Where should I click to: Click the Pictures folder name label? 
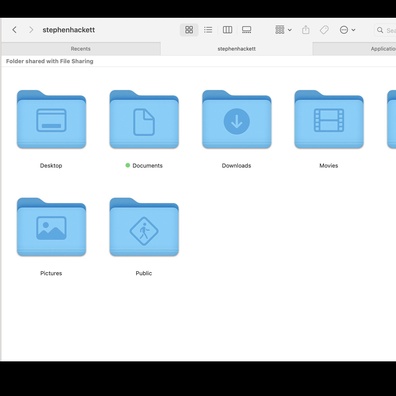pos(51,273)
